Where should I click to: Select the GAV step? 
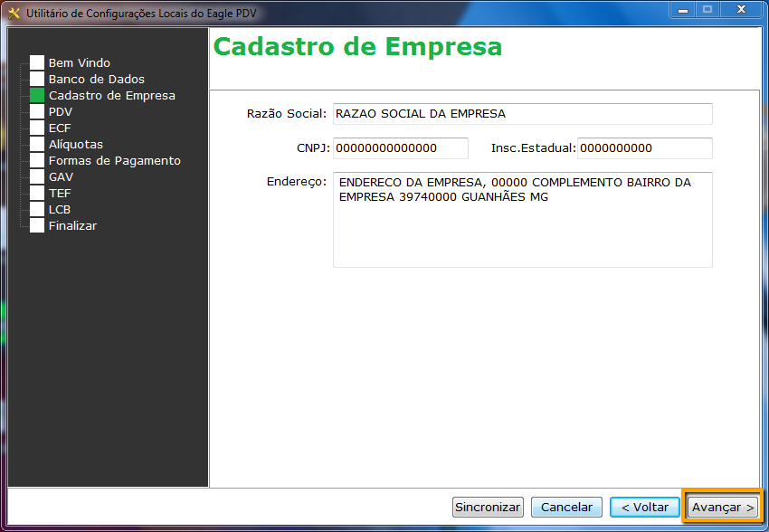61,176
